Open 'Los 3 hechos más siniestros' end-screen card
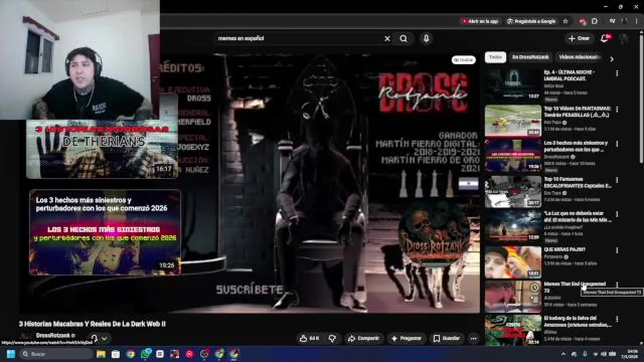Screen dimensions: 644x362 tap(105, 232)
